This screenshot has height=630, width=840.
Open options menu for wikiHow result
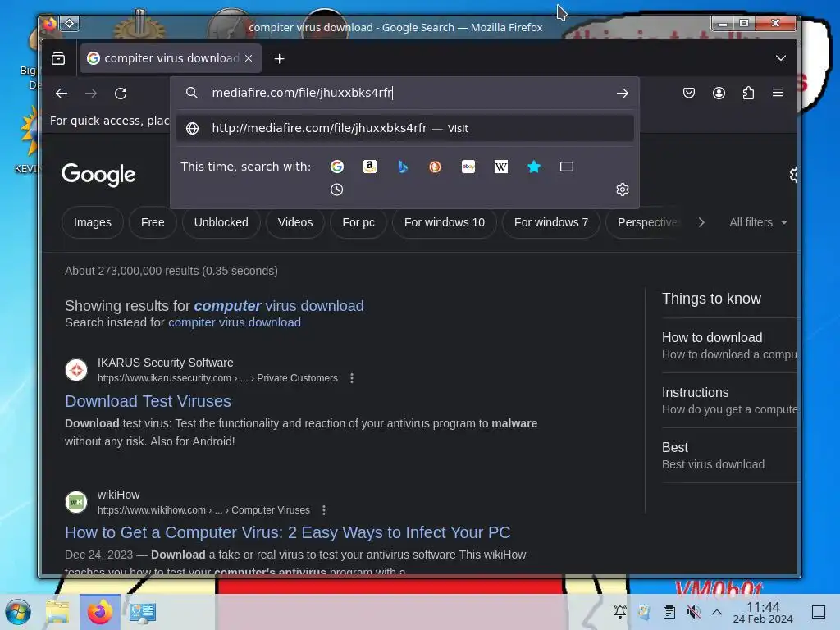click(323, 510)
